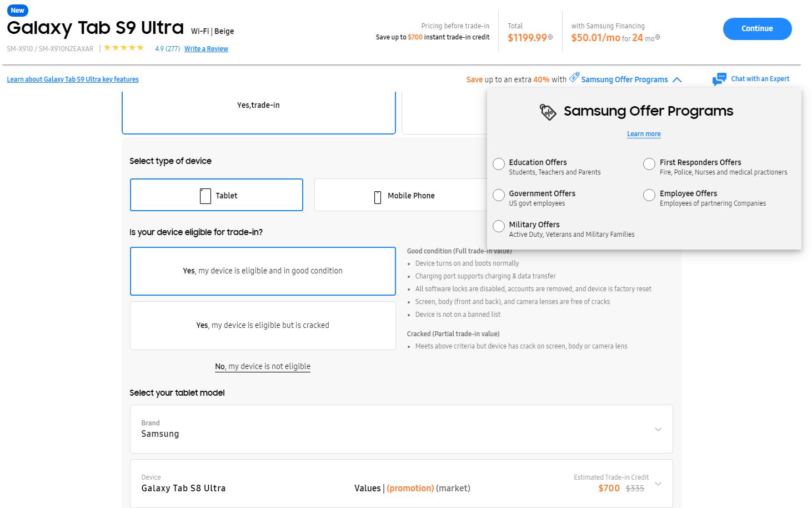Select the Employee Offers radio button
Screen dimensions: 812x508
point(649,195)
